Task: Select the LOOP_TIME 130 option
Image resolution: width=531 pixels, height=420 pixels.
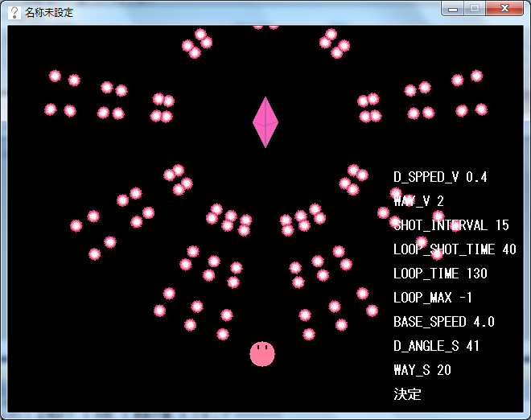Action: click(440, 274)
